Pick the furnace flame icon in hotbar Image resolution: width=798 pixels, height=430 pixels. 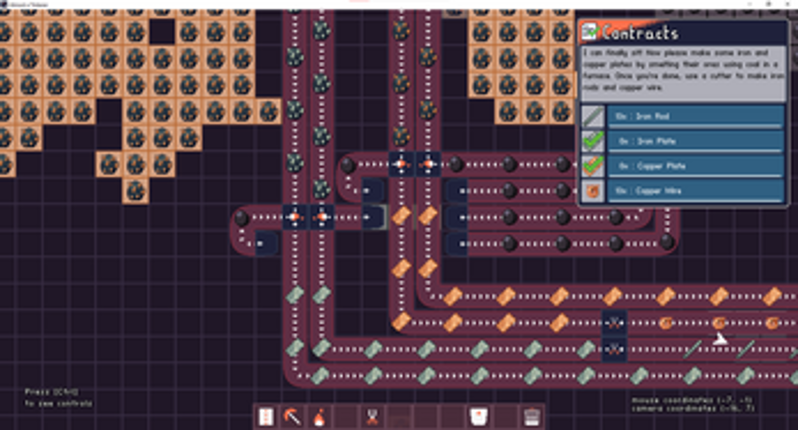click(x=319, y=417)
